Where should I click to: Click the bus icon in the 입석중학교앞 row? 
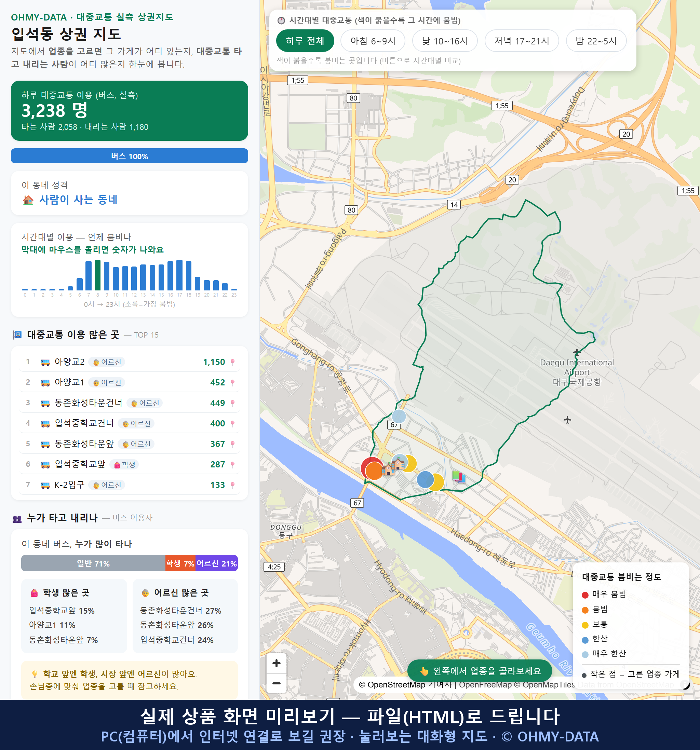(45, 465)
